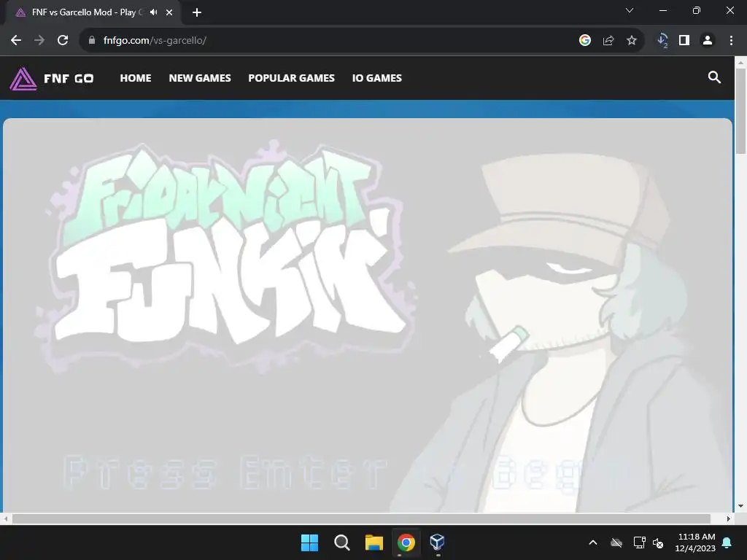This screenshot has width=747, height=560.
Task: Open the Windows Start menu
Action: pyautogui.click(x=309, y=542)
